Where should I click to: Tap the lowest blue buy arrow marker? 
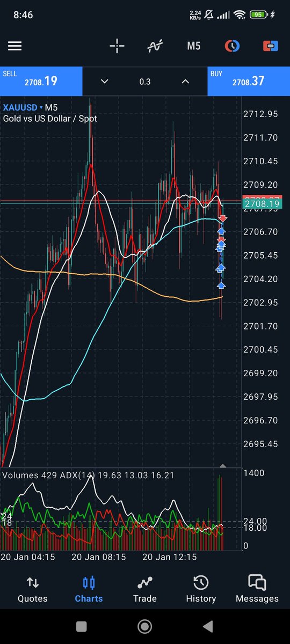(x=221, y=286)
